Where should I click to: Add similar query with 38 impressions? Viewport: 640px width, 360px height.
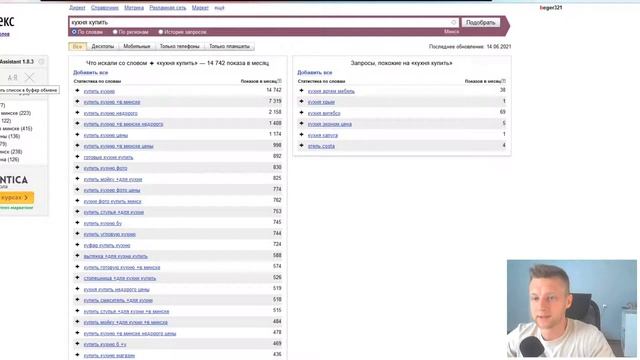click(x=302, y=90)
